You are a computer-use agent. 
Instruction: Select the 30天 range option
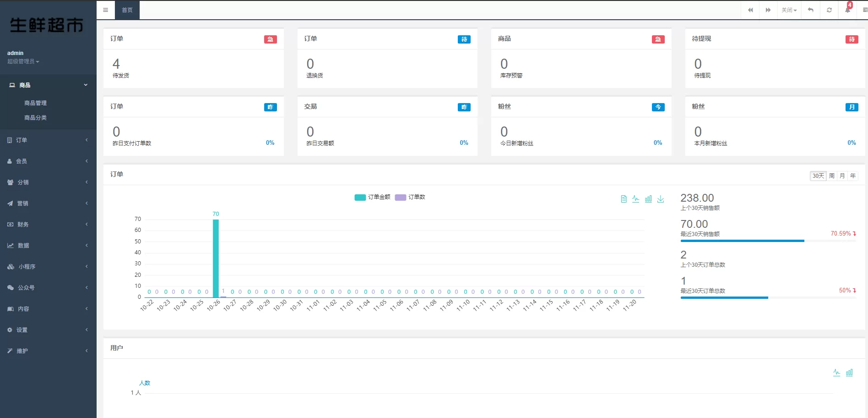point(818,176)
